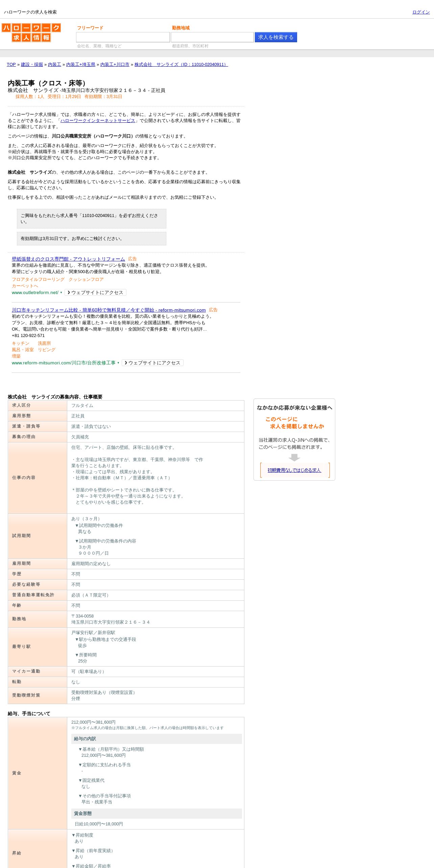Open the 内装工+埼玉県 breadcrumb
Image resolution: width=434 pixels, height=868 pixels.
click(x=81, y=65)
